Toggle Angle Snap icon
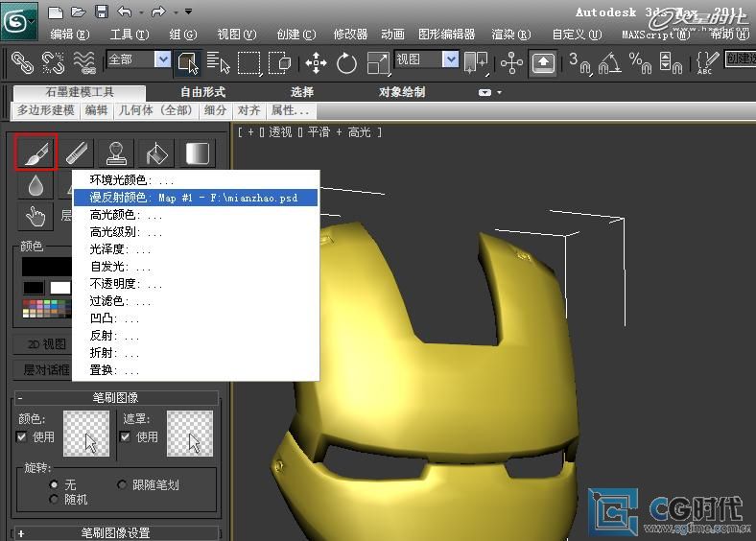Screen dimensions: 756x541 [x=610, y=63]
